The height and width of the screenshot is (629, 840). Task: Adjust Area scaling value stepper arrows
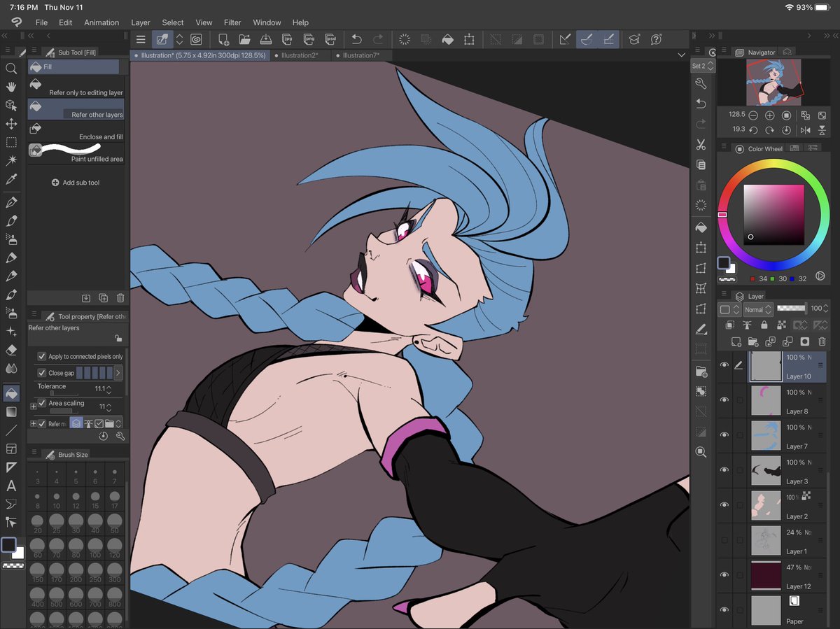coord(108,407)
